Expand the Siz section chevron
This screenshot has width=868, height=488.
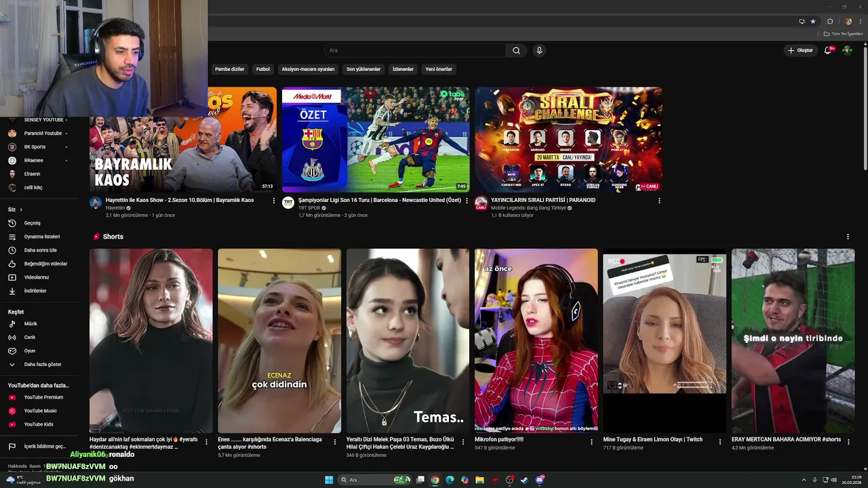point(21,209)
